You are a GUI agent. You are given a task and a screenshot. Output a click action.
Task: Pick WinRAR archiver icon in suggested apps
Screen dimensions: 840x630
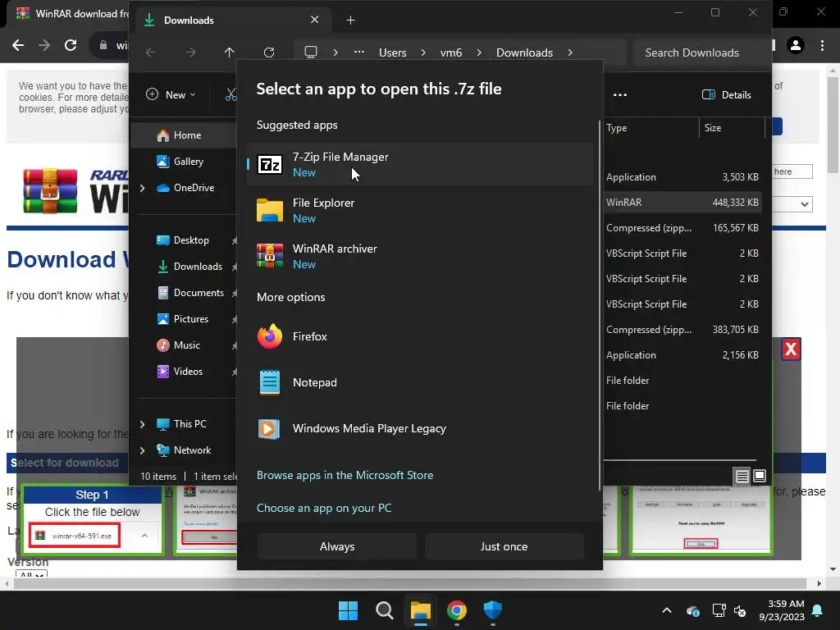270,256
